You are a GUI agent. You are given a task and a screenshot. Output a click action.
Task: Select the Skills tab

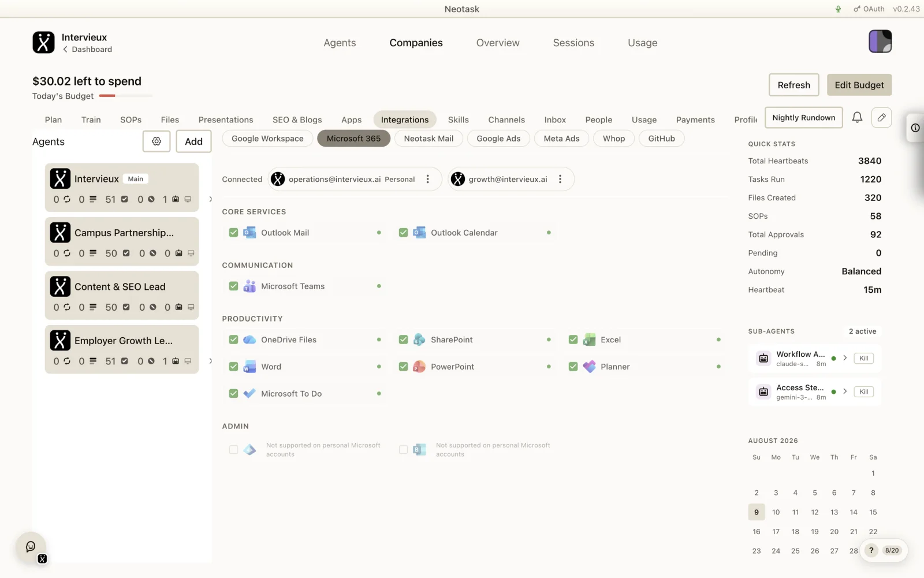[459, 120]
